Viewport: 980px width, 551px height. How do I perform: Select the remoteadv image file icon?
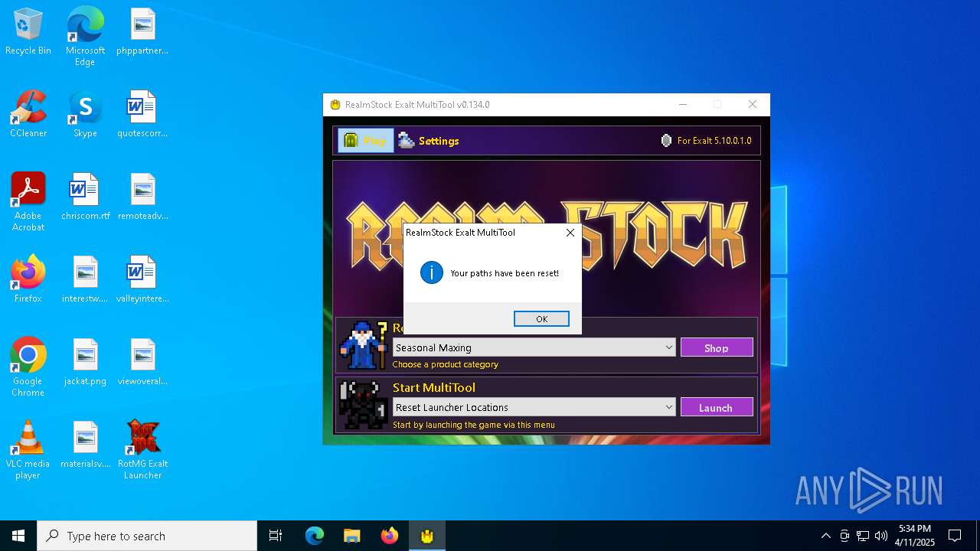click(x=142, y=197)
